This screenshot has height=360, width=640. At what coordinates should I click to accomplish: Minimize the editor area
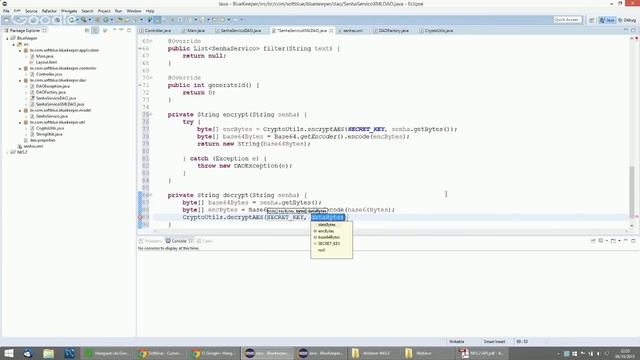(x=626, y=30)
